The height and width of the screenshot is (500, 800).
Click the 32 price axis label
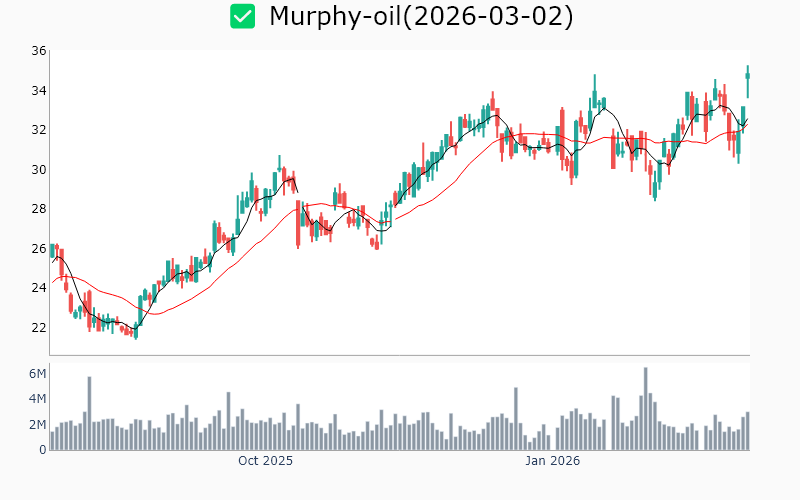(37, 130)
